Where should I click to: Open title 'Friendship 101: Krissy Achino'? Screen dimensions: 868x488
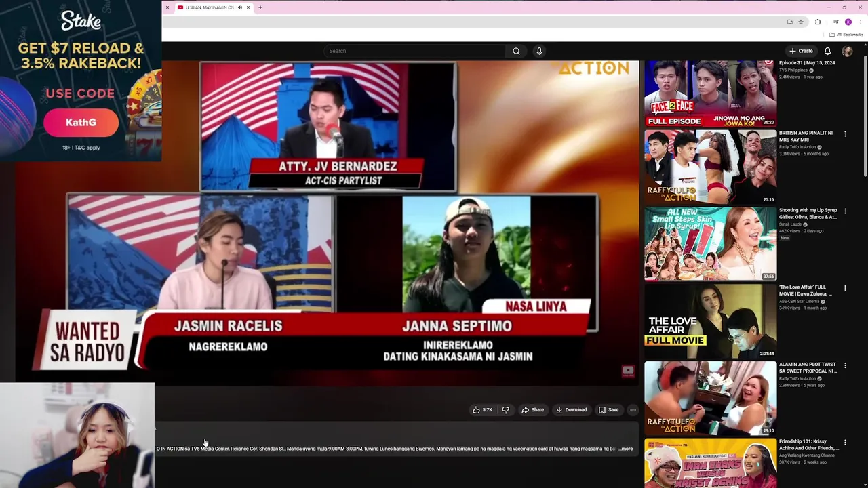[809, 445]
